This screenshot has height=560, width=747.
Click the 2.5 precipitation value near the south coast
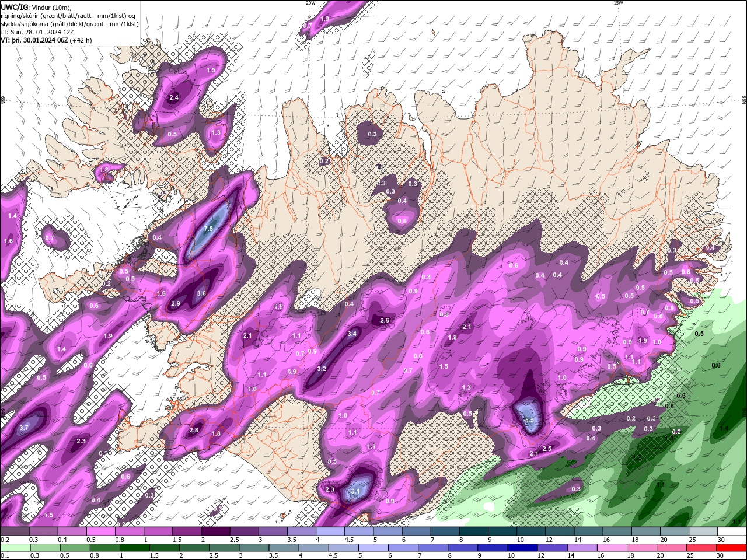(x=547, y=449)
